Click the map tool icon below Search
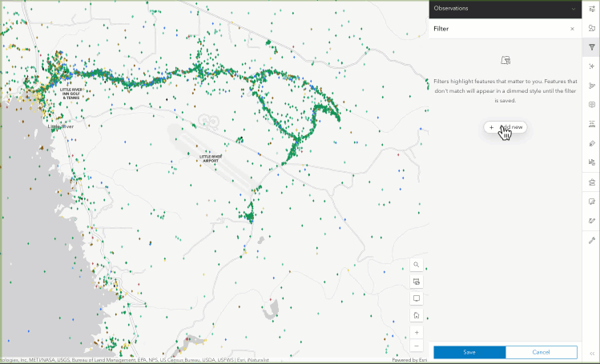This screenshot has width=600, height=364. 417,282
